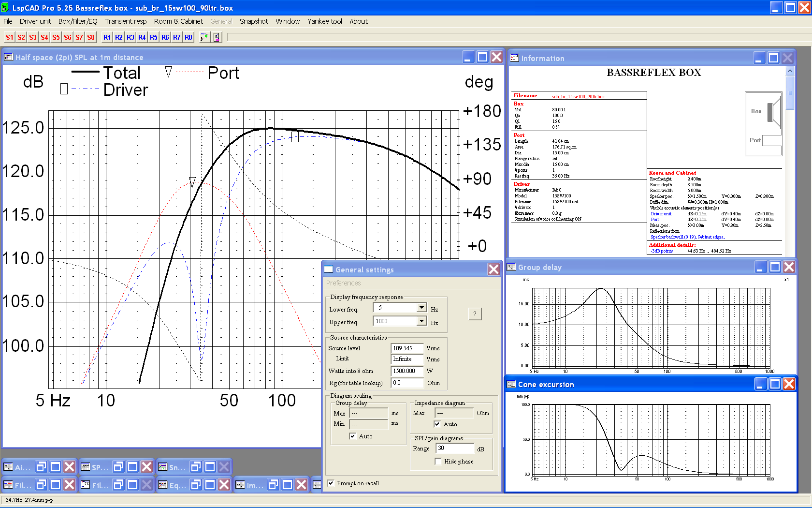Select snapshot S8 button
Viewport: 812px width, 508px height.
tap(91, 37)
